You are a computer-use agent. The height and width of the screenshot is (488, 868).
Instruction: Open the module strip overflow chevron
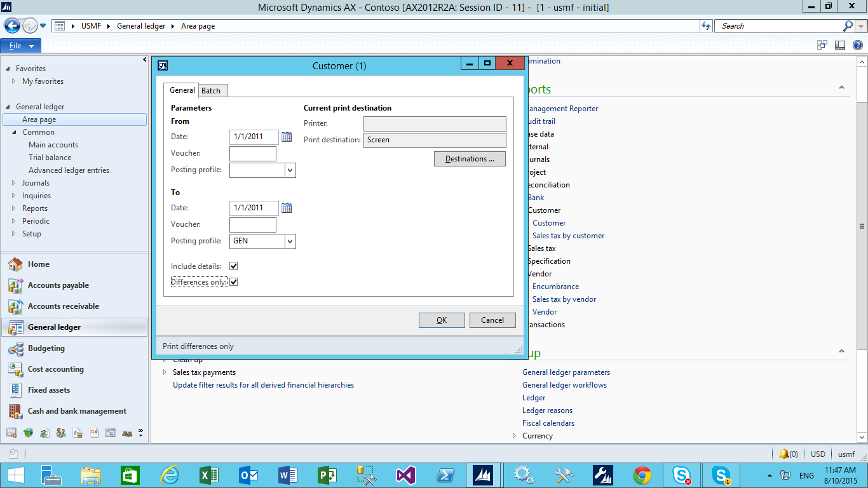coord(140,433)
